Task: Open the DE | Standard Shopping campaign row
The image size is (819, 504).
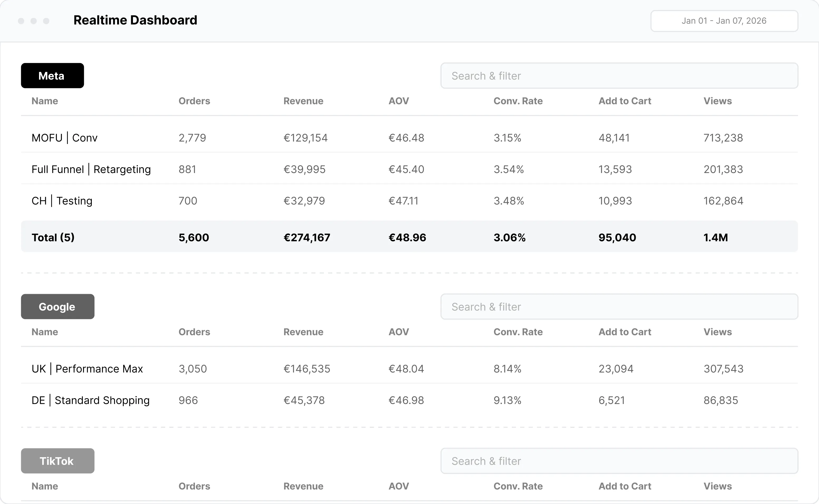Action: (90, 400)
